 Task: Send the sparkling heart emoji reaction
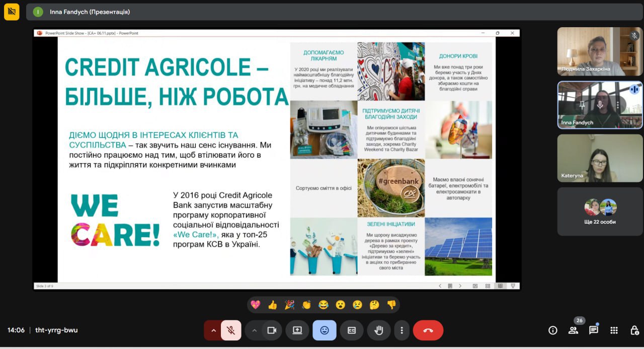[256, 305]
